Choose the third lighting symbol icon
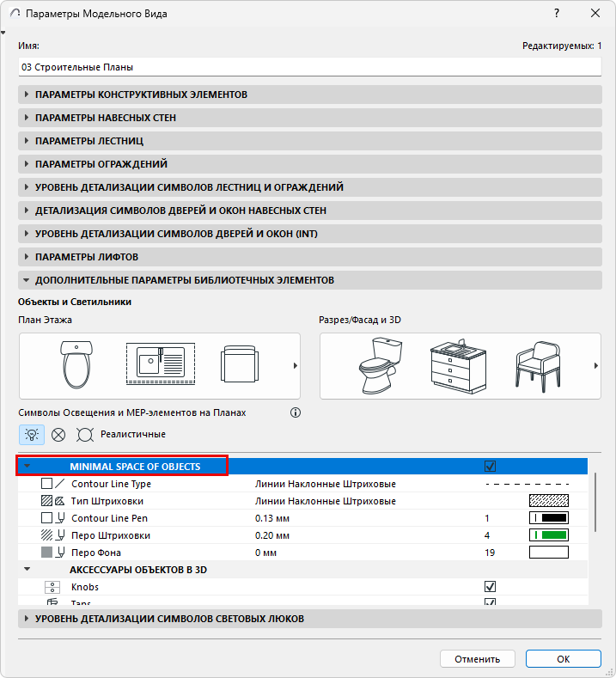Viewport: 616px width, 678px height. pos(85,435)
